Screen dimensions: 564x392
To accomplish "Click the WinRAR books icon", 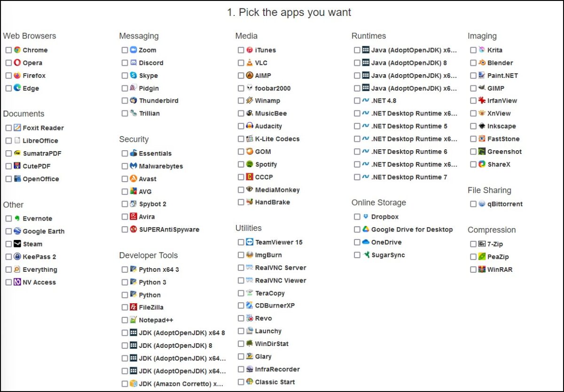I will click(482, 269).
